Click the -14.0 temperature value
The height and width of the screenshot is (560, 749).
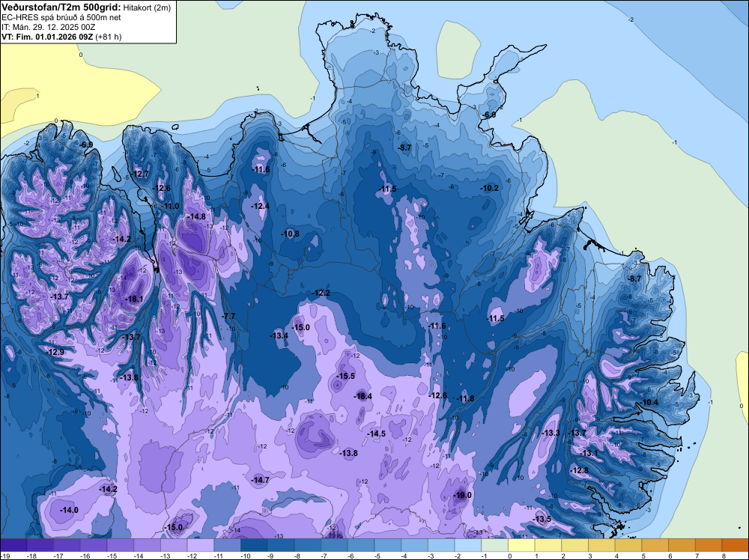coord(69,510)
